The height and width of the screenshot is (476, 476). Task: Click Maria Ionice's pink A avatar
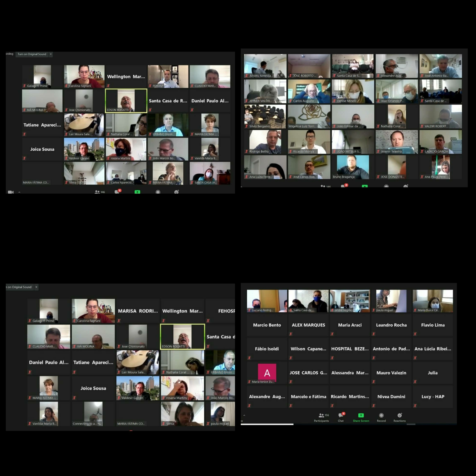point(267,373)
